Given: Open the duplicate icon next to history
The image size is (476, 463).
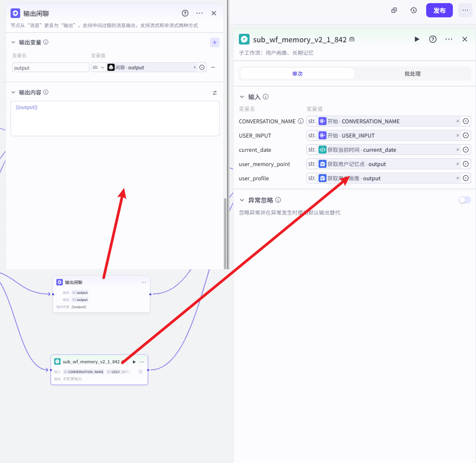Looking at the screenshot, I should tap(394, 10).
